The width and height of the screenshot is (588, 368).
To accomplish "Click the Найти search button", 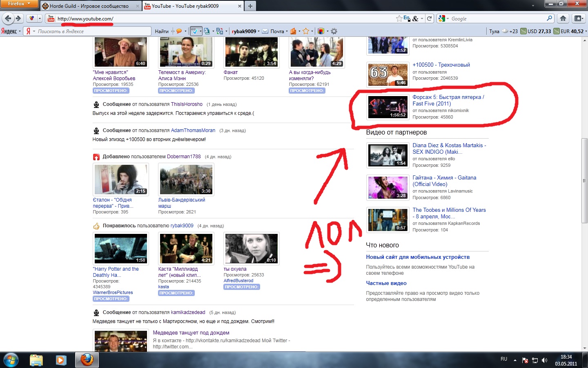I will pyautogui.click(x=162, y=31).
